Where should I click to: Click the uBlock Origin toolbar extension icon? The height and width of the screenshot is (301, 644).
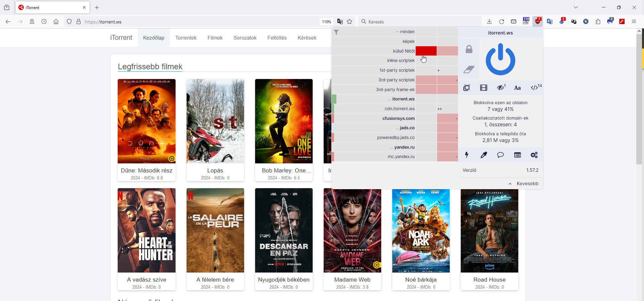(x=538, y=21)
